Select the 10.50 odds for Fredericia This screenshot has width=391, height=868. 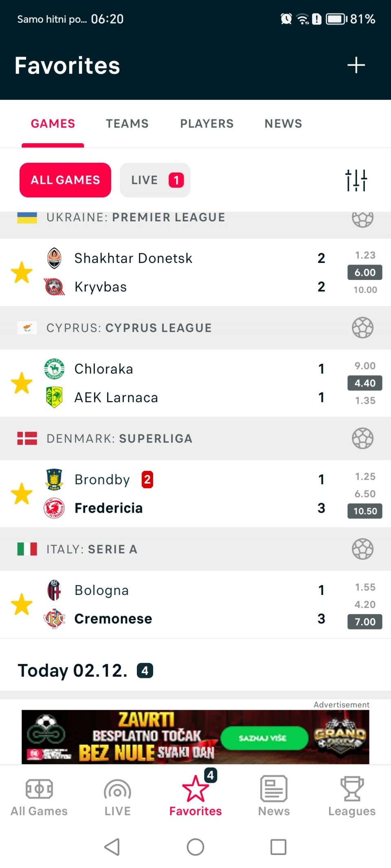(365, 511)
